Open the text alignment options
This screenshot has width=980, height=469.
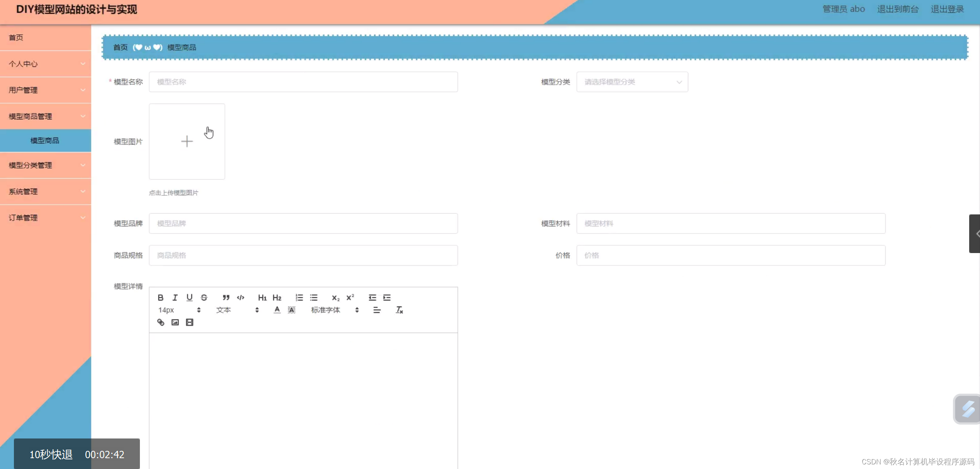tap(377, 310)
